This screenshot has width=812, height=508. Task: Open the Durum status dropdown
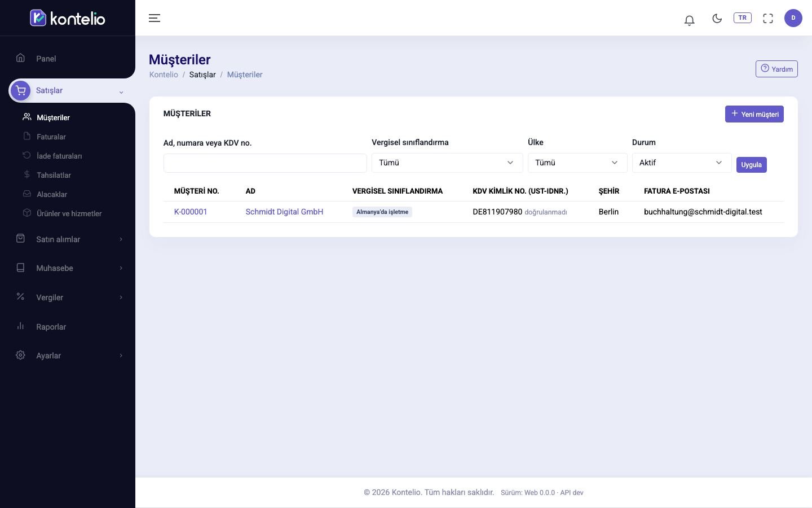pyautogui.click(x=682, y=163)
